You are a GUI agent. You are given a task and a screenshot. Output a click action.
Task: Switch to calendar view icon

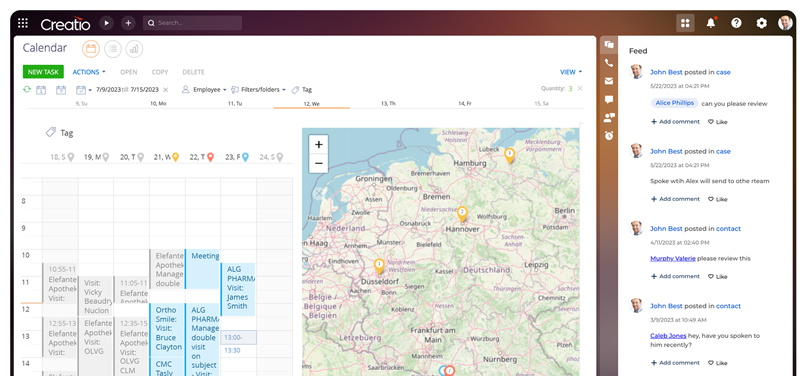coord(91,49)
